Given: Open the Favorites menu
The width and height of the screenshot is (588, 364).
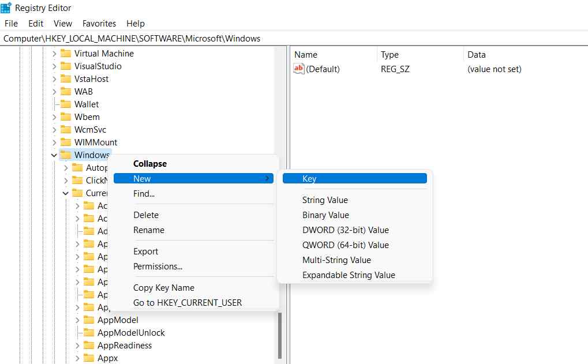Looking at the screenshot, I should 99,23.
